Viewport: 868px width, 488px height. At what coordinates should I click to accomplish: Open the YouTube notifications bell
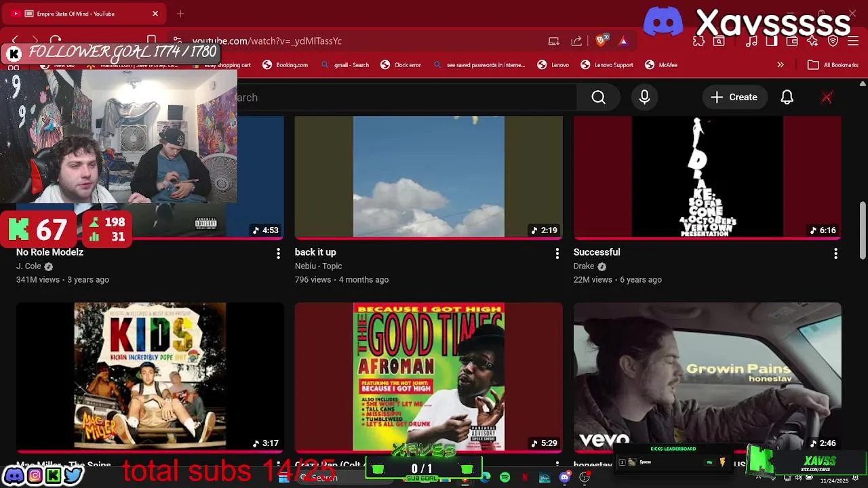pos(787,98)
